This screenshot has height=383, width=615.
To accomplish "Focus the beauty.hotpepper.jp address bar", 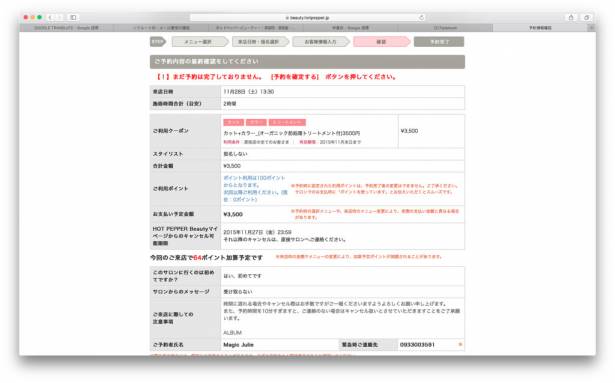I will tap(308, 18).
